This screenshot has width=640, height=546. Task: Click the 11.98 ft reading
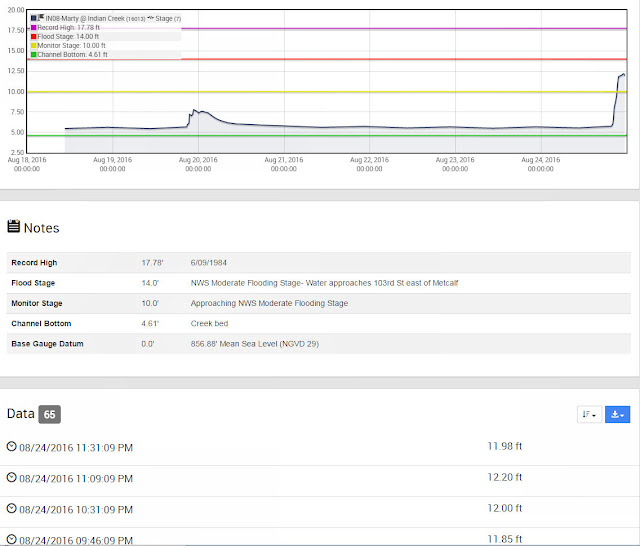(504, 446)
